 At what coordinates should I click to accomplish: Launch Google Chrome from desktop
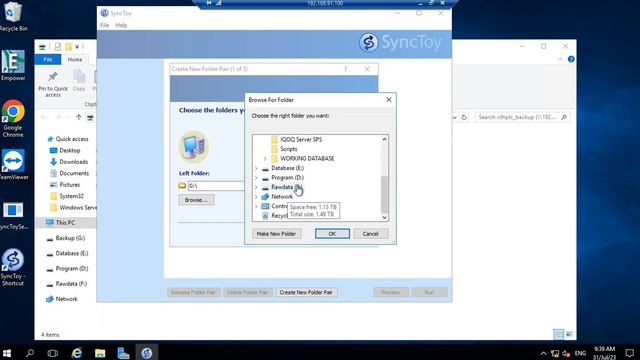13,118
